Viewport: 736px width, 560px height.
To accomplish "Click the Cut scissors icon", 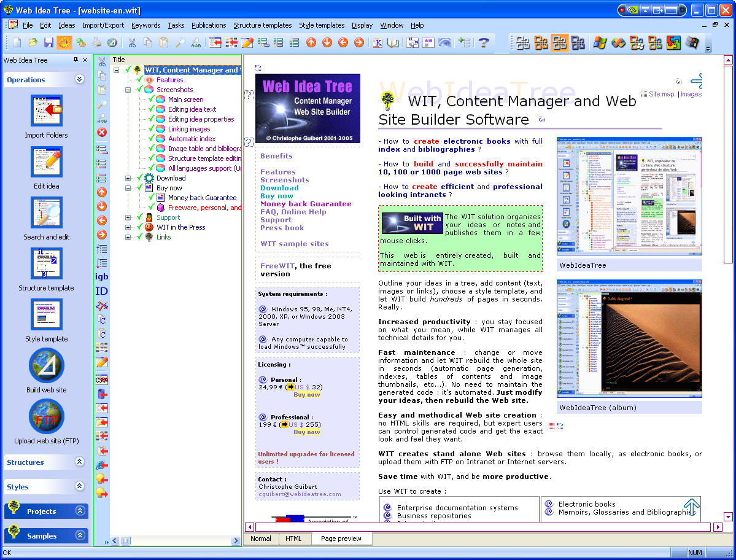I will [131, 43].
